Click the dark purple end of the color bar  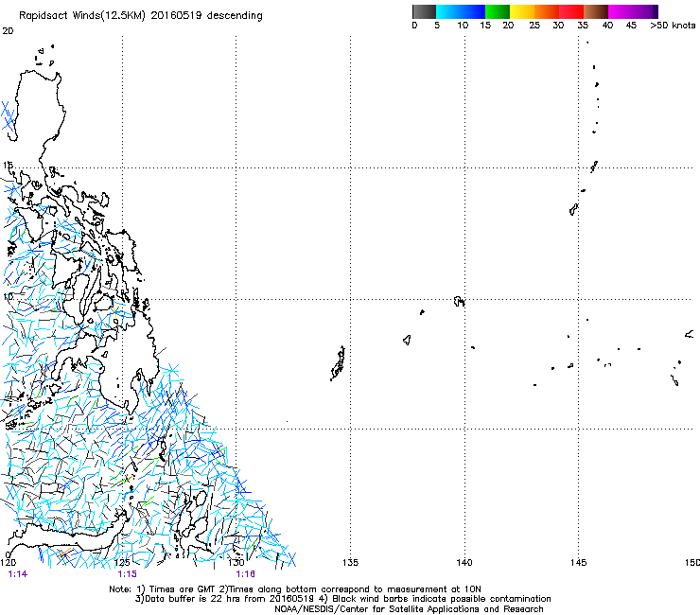tap(655, 11)
